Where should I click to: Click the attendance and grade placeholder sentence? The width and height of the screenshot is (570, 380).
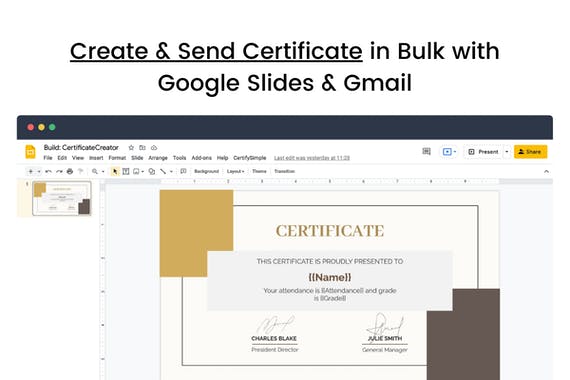[x=330, y=295]
